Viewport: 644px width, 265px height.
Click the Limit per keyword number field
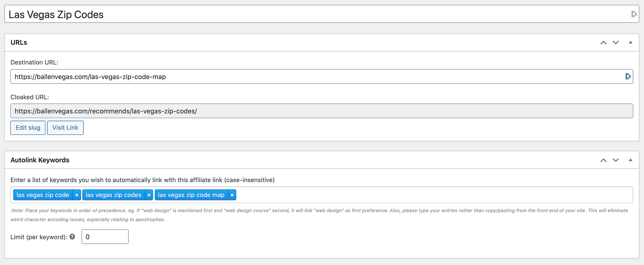tap(105, 237)
